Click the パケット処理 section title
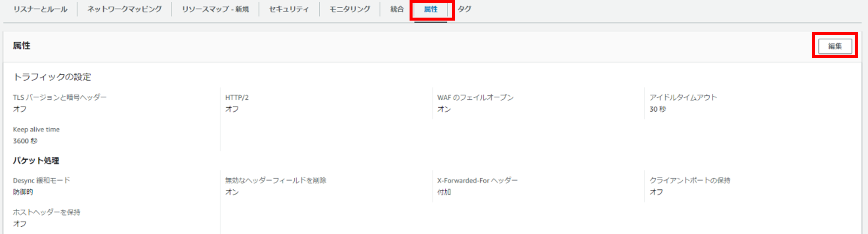The height and width of the screenshot is (234, 868). pos(36,161)
